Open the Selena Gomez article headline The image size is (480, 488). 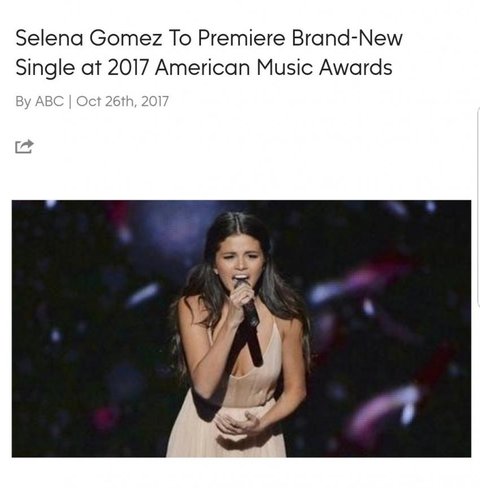tap(209, 52)
